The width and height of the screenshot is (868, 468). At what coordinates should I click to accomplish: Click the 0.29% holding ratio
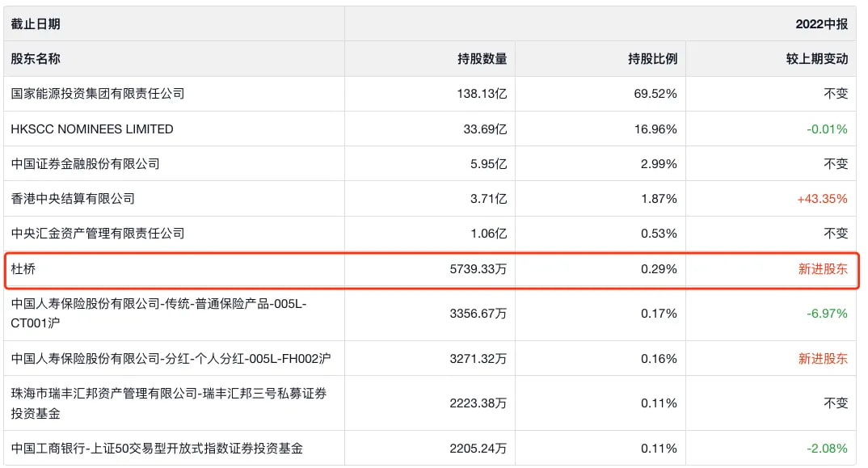coord(659,269)
